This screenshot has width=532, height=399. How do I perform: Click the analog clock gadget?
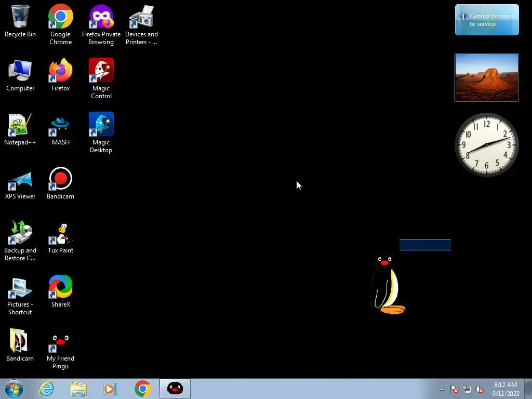[486, 144]
